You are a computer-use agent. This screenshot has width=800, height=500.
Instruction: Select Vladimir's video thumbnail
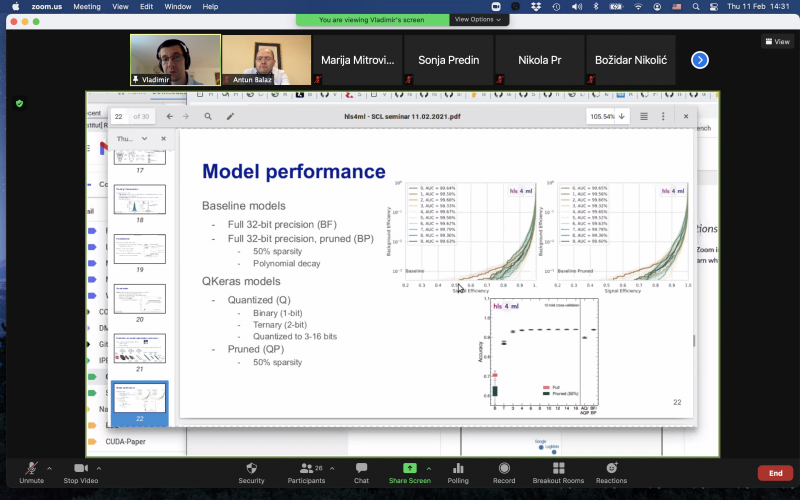pyautogui.click(x=176, y=60)
